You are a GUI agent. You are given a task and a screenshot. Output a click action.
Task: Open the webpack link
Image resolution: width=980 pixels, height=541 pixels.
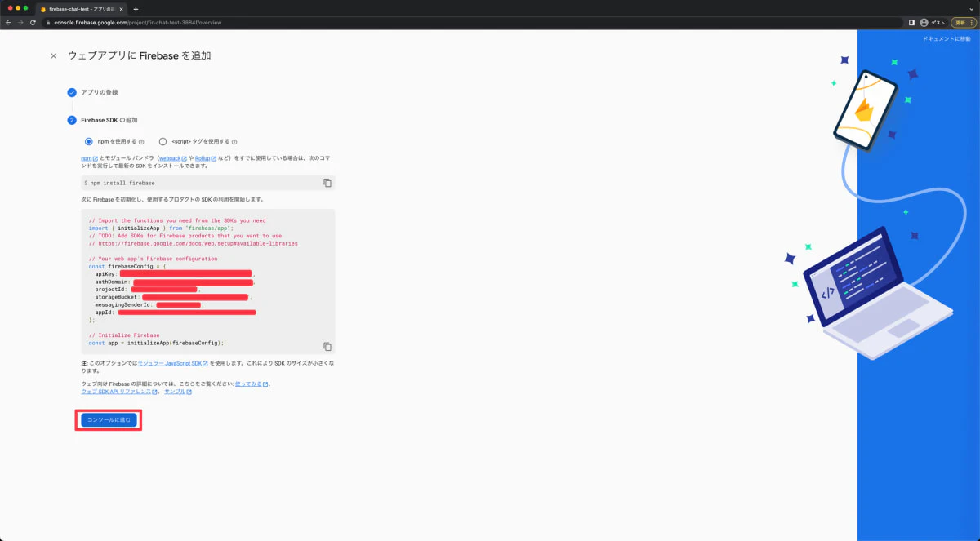click(172, 157)
